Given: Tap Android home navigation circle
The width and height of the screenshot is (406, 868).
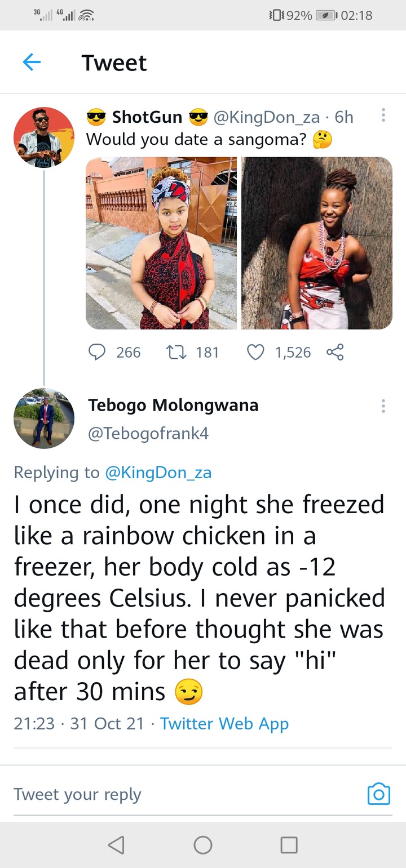Looking at the screenshot, I should point(203,844).
